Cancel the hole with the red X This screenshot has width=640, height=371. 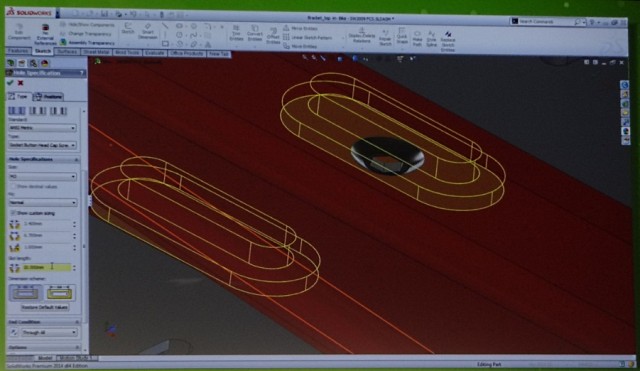20,83
